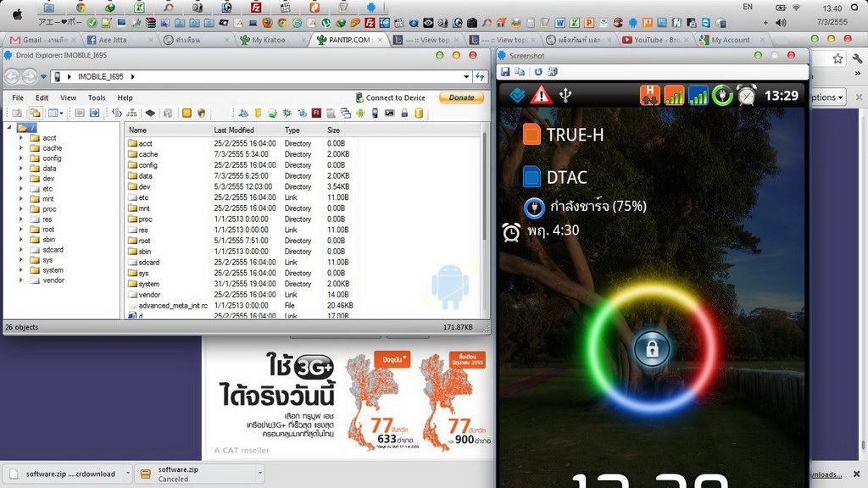This screenshot has width=868, height=488.
Task: Expand the system folder in tree
Action: tap(21, 270)
